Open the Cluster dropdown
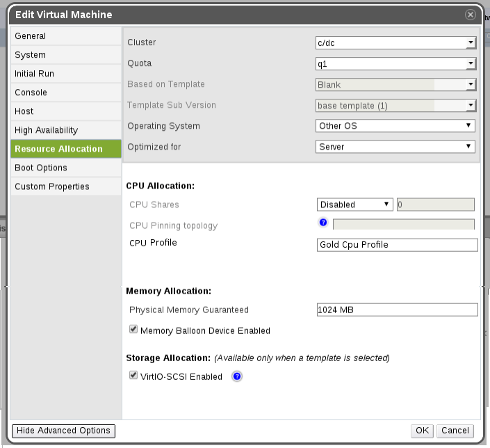This screenshot has width=490, height=448. click(395, 42)
